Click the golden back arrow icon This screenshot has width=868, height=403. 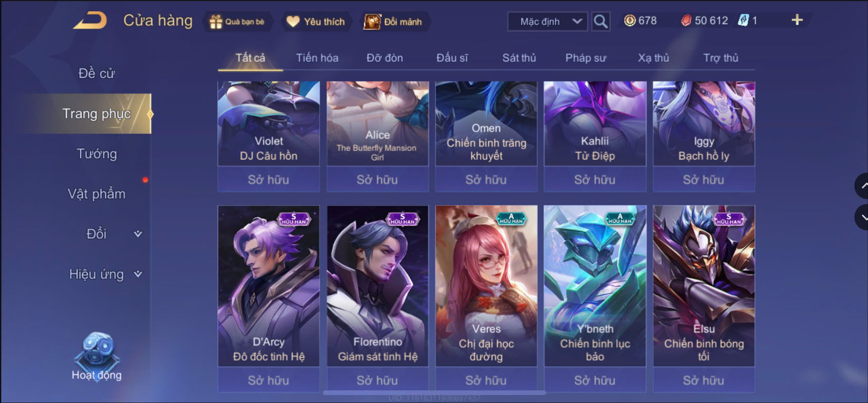pos(90,21)
